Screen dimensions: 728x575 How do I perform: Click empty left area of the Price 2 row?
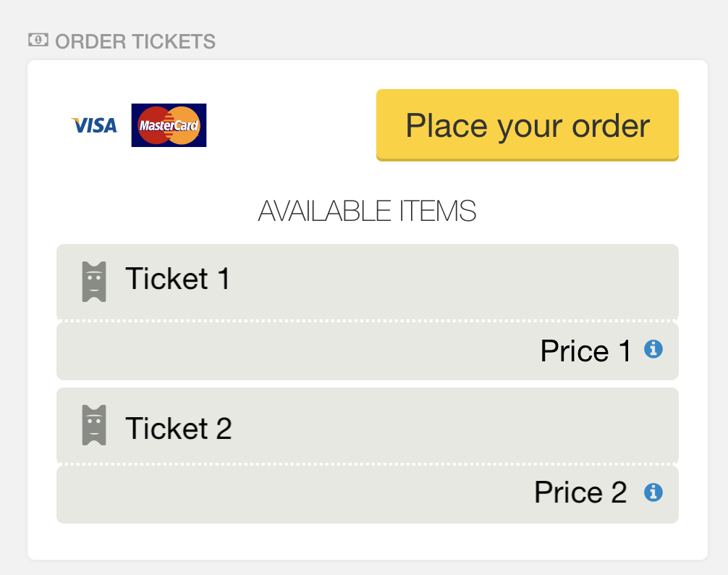tap(279, 495)
